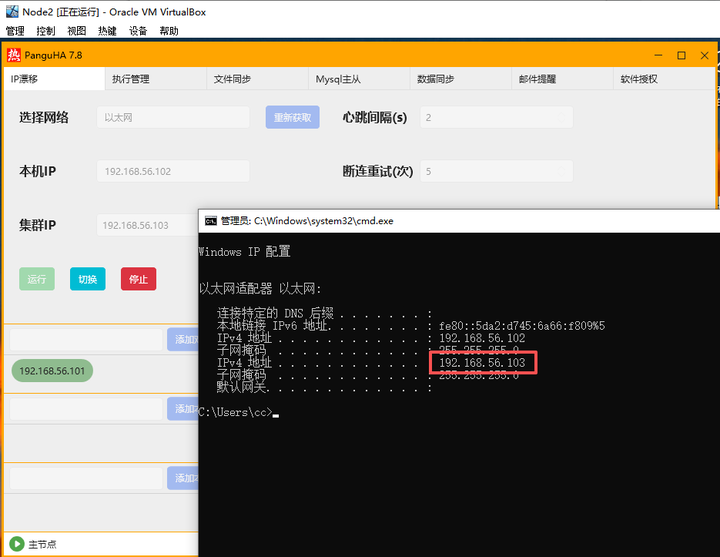Switch to the 软件授权 tab
The height and width of the screenshot is (557, 720).
(x=664, y=79)
